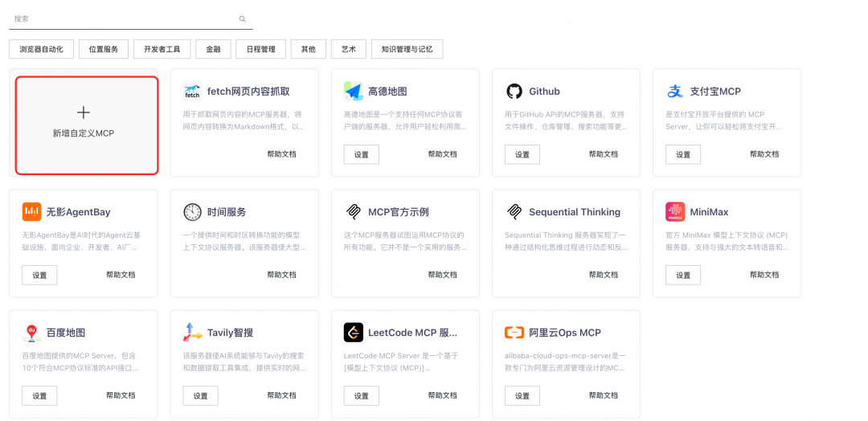Click the MCP官方示例 card description
Screen dimensions: 868x421
pos(404,241)
